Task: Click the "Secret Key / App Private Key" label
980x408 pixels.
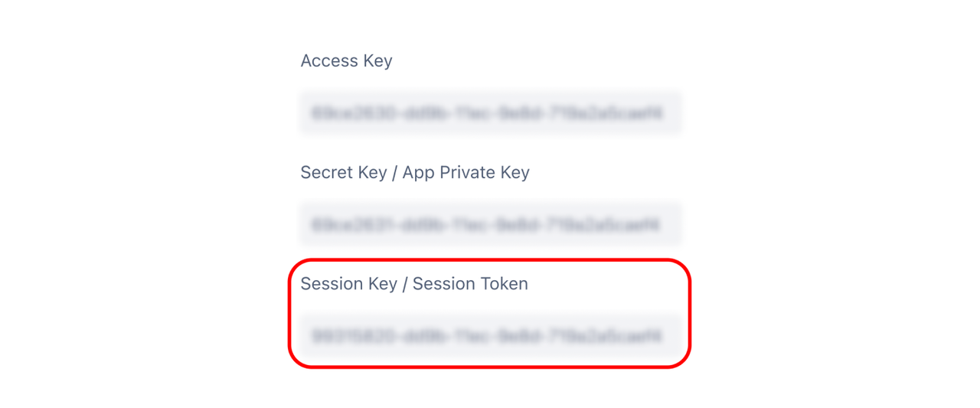Action: point(414,172)
